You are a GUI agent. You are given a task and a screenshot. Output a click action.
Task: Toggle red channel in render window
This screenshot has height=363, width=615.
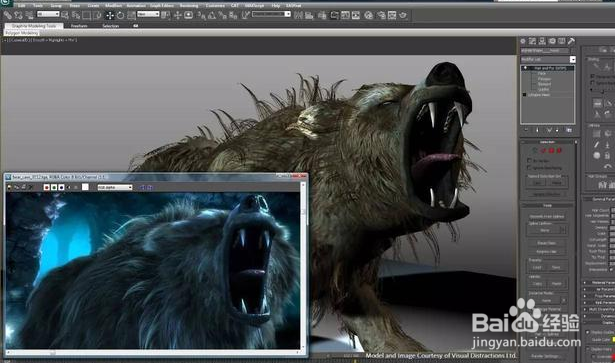(47, 187)
